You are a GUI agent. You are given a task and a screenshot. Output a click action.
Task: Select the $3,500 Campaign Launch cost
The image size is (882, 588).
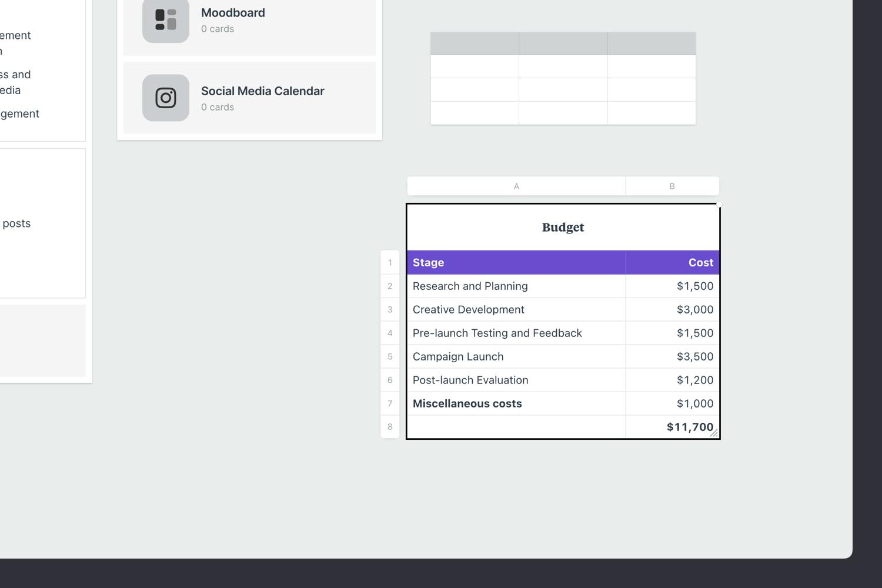pos(672,357)
